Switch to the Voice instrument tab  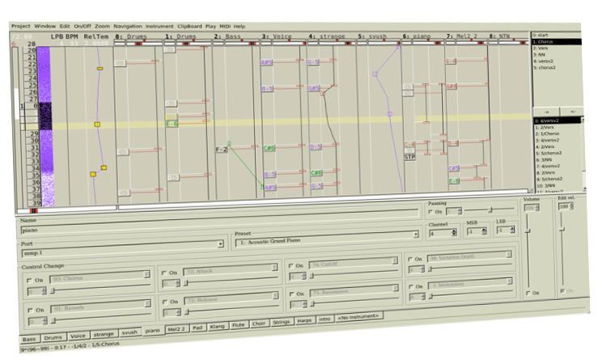(x=78, y=336)
